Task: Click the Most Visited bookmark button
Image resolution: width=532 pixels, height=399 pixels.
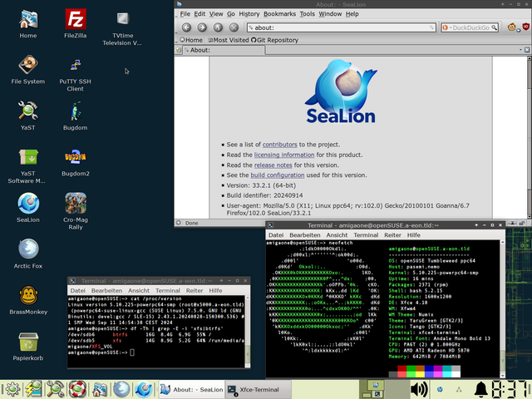Action: (x=229, y=40)
